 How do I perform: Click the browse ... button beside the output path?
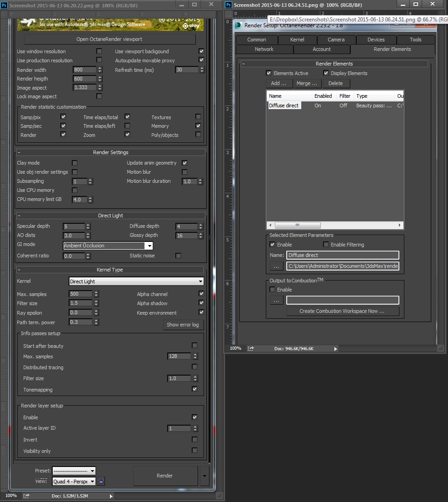pyautogui.click(x=277, y=266)
